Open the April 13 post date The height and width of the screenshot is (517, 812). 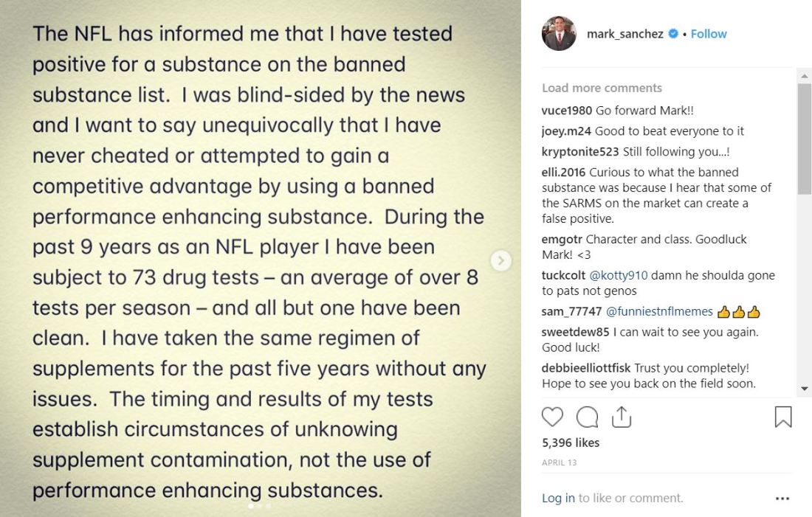tap(559, 463)
